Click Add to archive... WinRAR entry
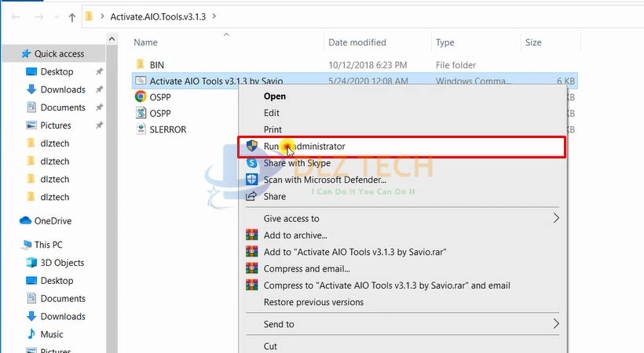644x353 pixels. tap(295, 235)
